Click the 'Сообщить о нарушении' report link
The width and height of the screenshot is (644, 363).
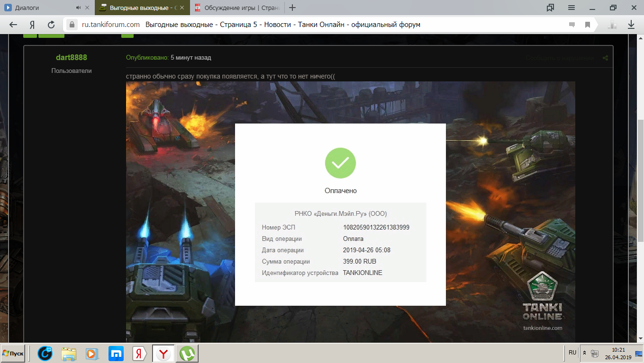tap(559, 58)
